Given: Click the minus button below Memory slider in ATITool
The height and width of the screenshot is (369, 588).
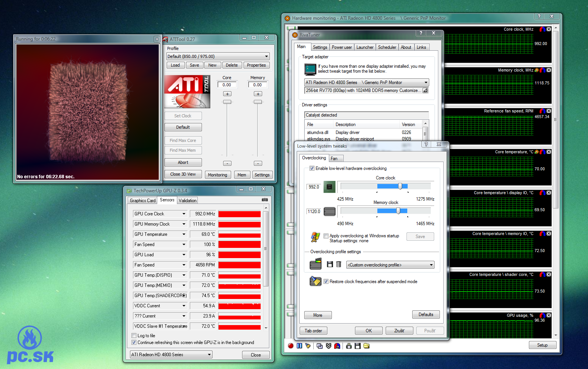Looking at the screenshot, I should (258, 163).
